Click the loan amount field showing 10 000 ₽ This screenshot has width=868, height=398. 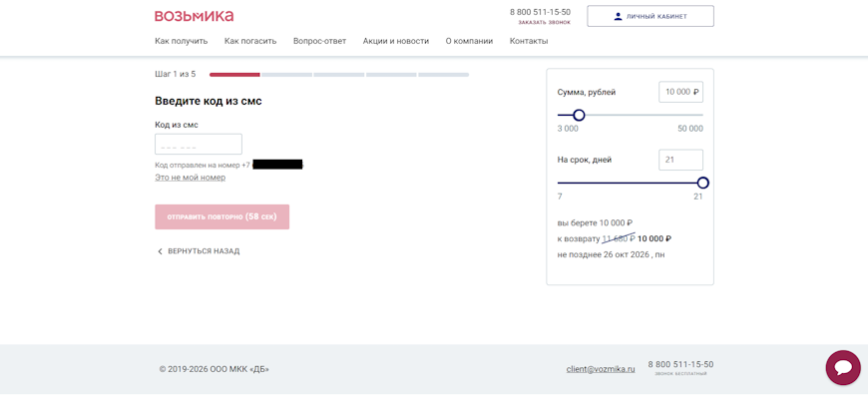pyautogui.click(x=680, y=93)
